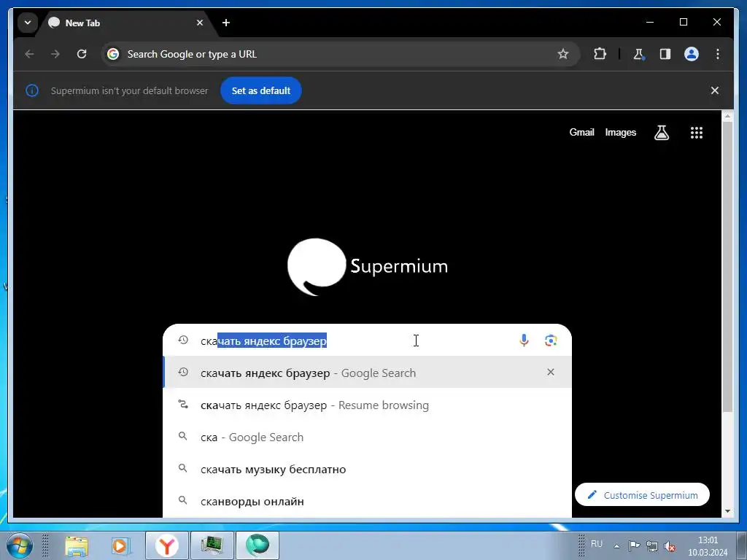Click history clock icon in search box
747x560 pixels.
[183, 340]
